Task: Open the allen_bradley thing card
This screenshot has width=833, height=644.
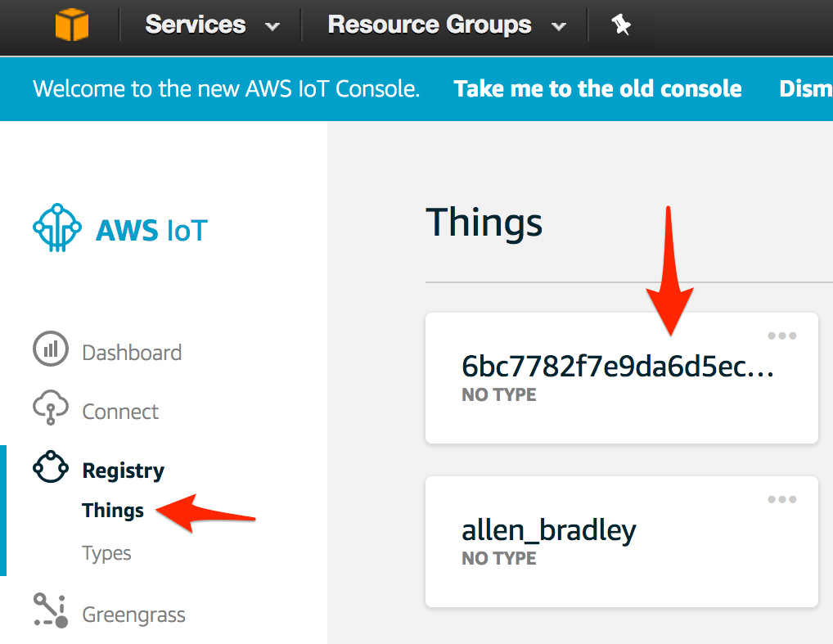Action: pyautogui.click(x=549, y=531)
